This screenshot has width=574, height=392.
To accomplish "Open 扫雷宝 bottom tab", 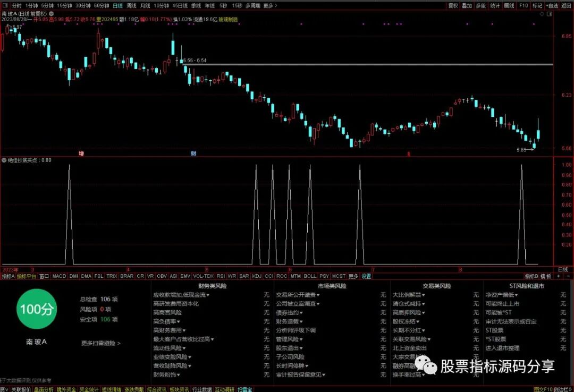I will [244, 389].
